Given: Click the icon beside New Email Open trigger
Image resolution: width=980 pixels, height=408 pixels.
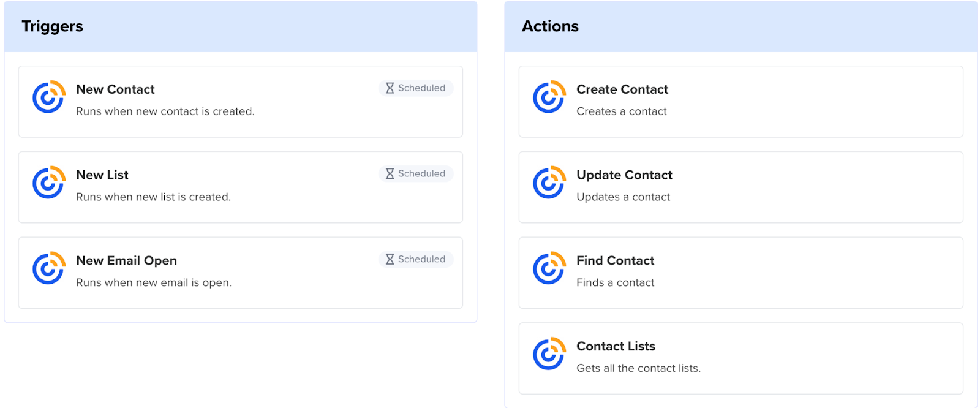Looking at the screenshot, I should coord(49,268).
